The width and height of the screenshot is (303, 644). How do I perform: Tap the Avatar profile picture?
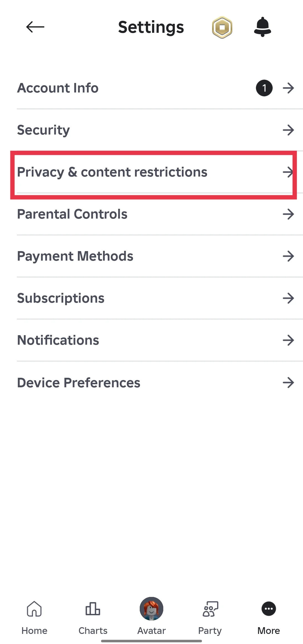[151, 609]
